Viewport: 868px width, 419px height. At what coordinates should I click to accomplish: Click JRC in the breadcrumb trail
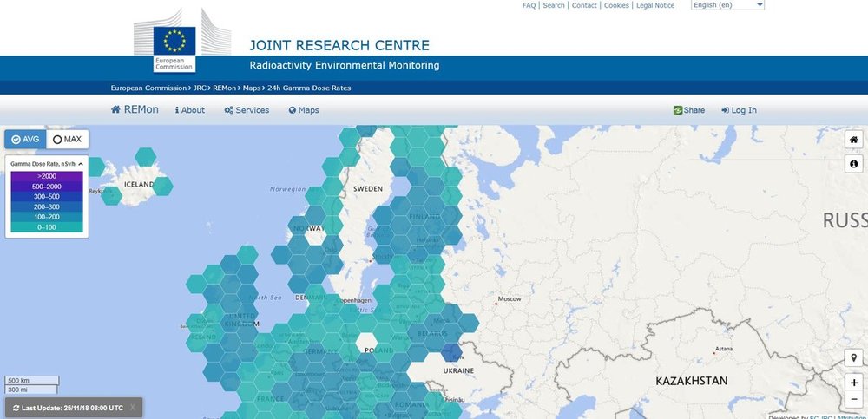tap(198, 88)
